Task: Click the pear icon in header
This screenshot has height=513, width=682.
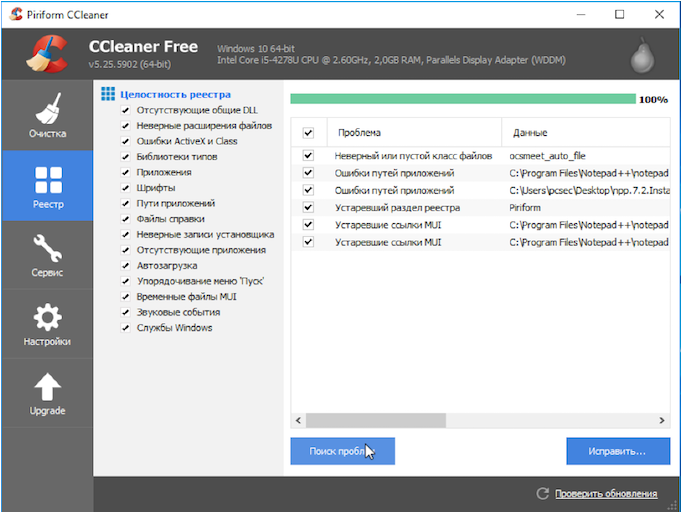Action: [642, 55]
